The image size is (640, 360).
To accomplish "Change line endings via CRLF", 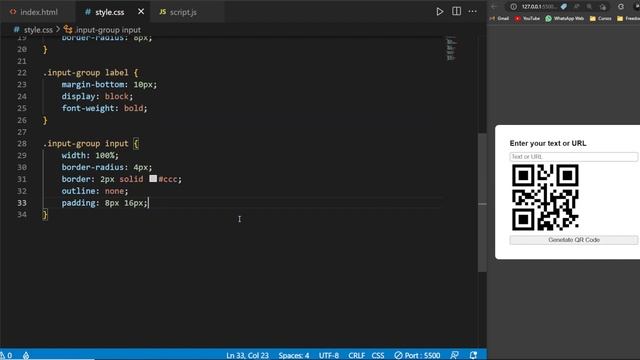I will [x=356, y=356].
